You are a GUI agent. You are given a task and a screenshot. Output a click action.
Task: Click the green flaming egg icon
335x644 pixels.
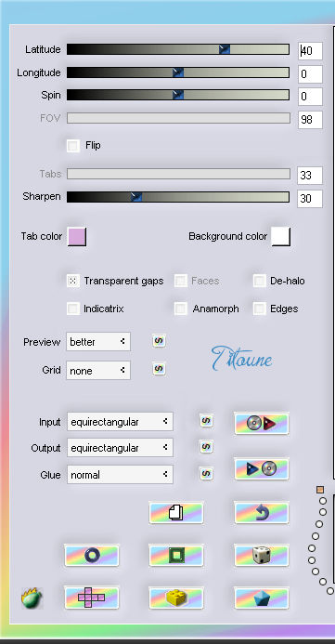pos(32,598)
